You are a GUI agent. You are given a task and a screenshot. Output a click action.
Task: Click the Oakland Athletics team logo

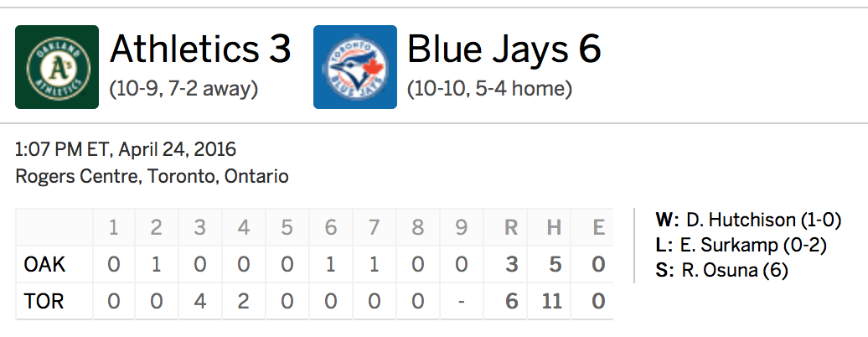click(x=57, y=67)
